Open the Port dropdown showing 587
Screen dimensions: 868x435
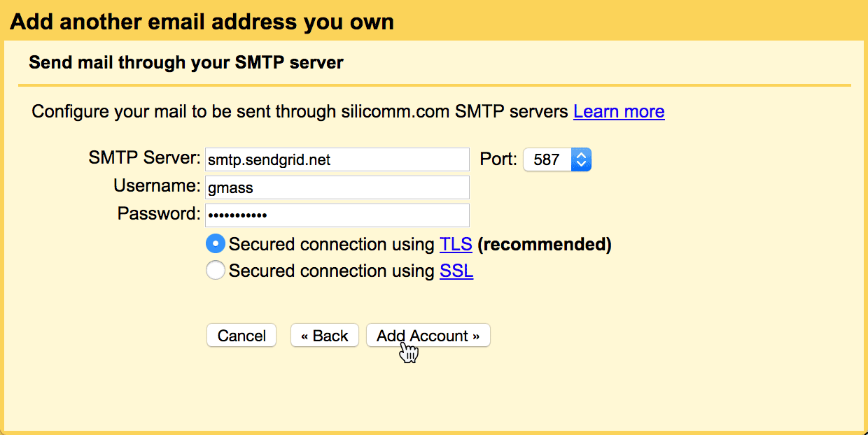557,159
